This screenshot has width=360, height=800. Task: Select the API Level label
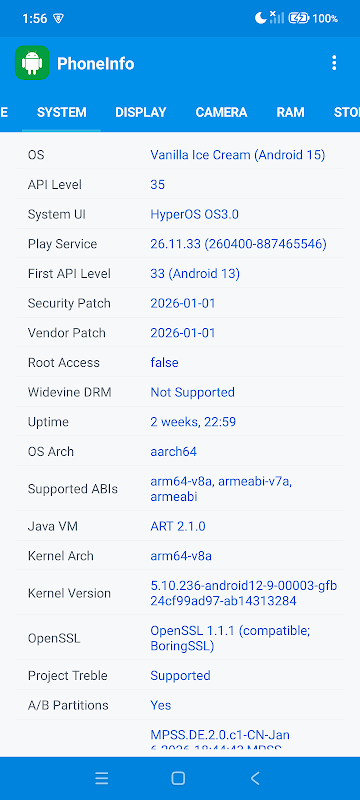pyautogui.click(x=55, y=184)
